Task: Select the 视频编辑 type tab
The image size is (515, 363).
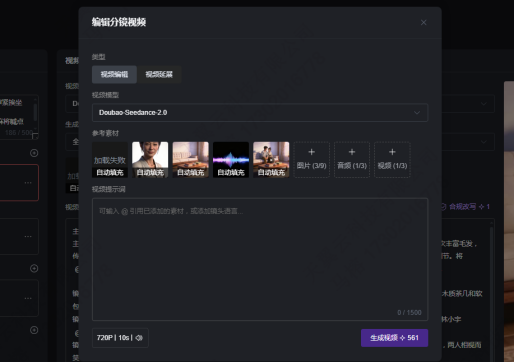Action: tap(114, 74)
